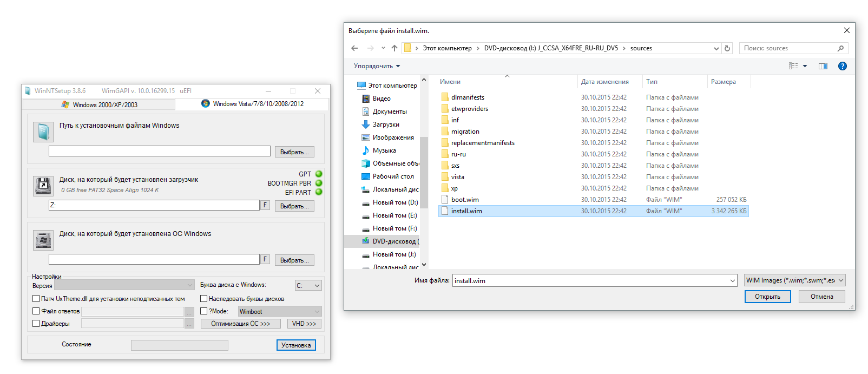Enable the Драйверы checkbox
Image resolution: width=868 pixels, height=374 pixels.
coord(36,324)
